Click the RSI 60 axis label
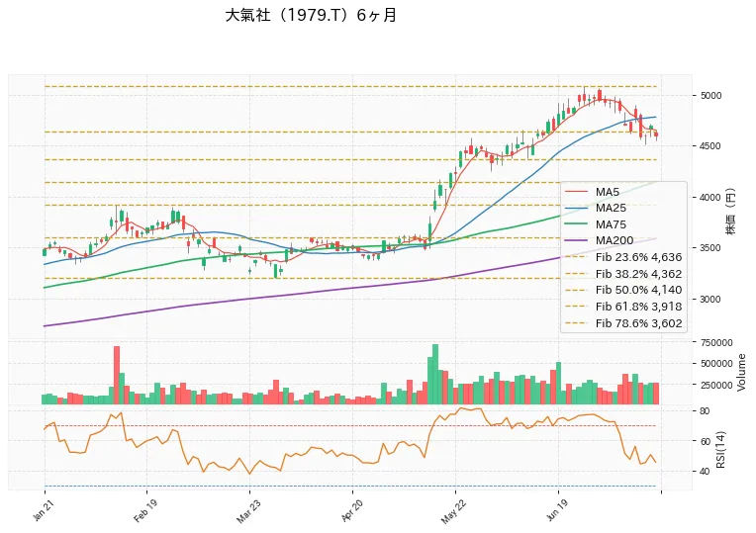The height and width of the screenshot is (533, 756). 705,441
